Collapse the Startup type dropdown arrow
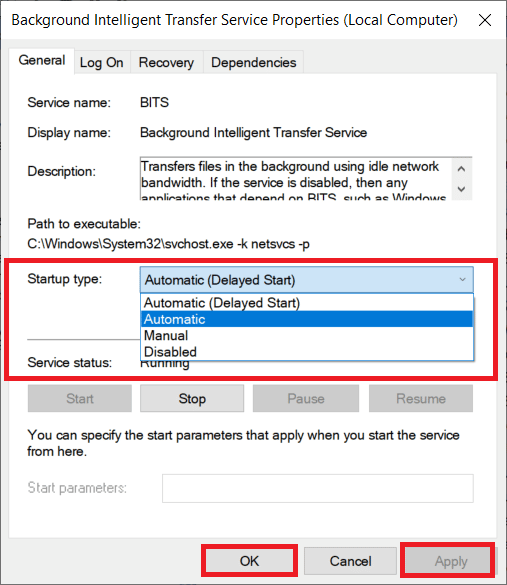The width and height of the screenshot is (507, 585). pyautogui.click(x=463, y=279)
